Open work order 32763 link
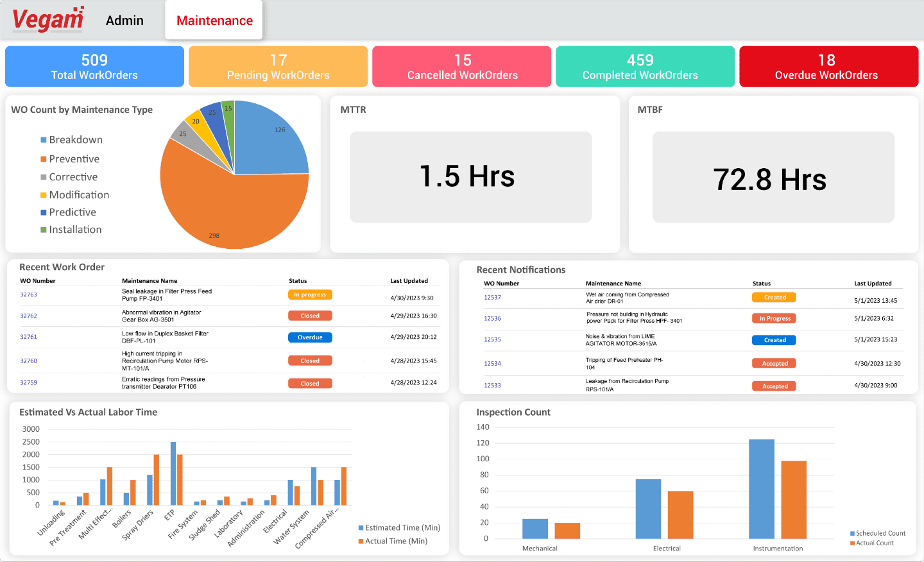This screenshot has width=924, height=562. 28,295
